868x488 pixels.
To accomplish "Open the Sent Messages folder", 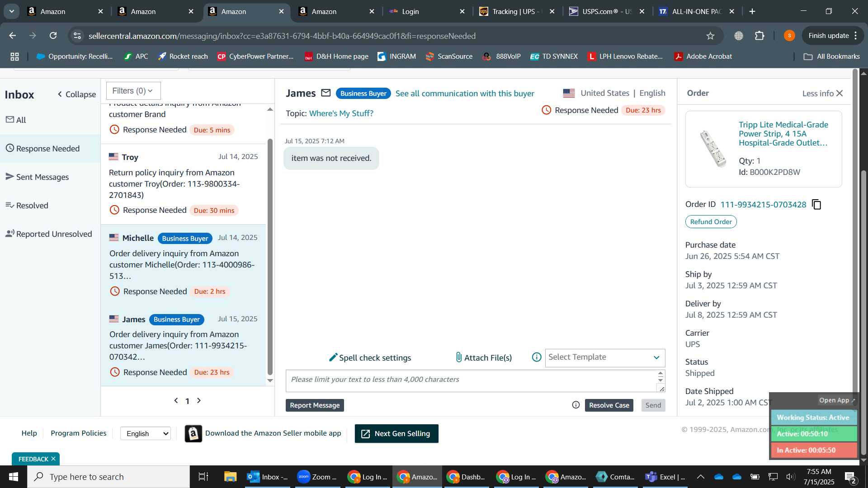I will point(50,177).
